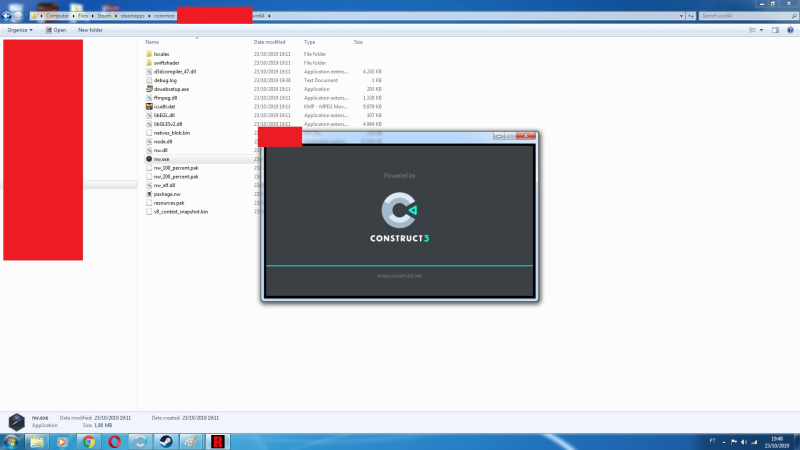Select nw_200_percent.pak file name
800x450 pixels.
(x=176, y=177)
